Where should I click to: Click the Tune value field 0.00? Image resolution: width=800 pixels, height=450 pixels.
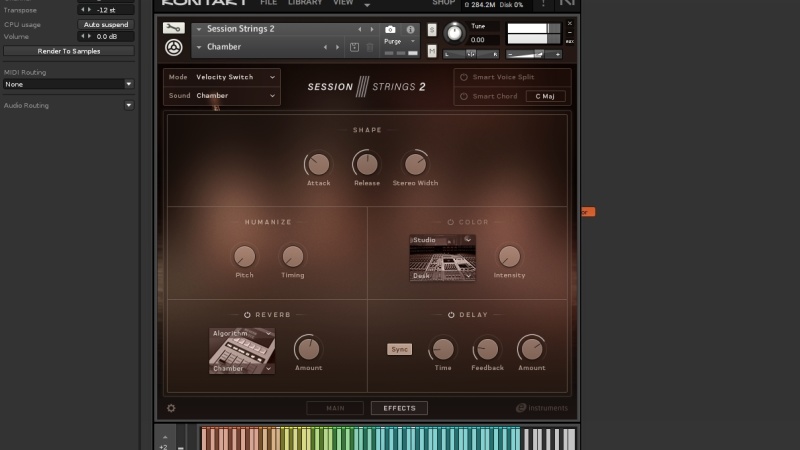click(483, 40)
